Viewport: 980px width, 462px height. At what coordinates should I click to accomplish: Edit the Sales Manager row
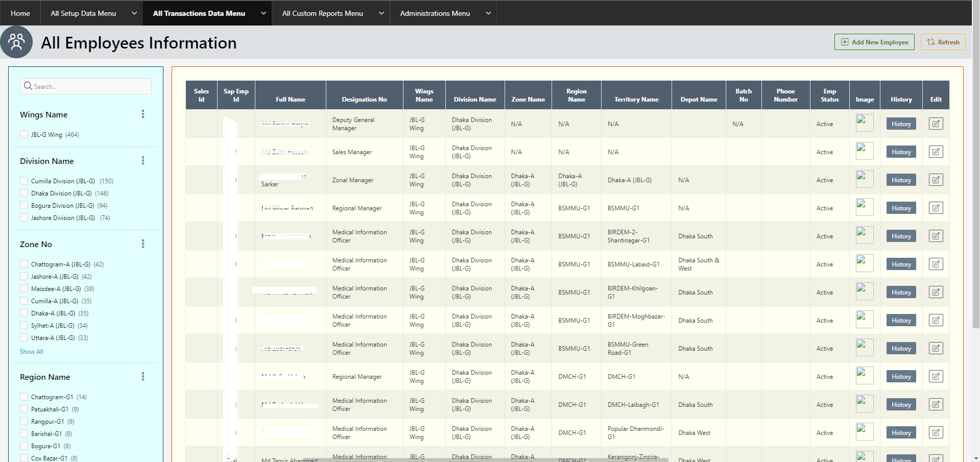[x=936, y=152]
